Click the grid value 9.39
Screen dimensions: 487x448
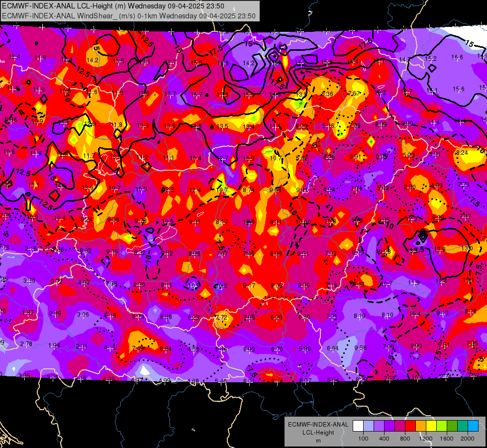point(438,218)
